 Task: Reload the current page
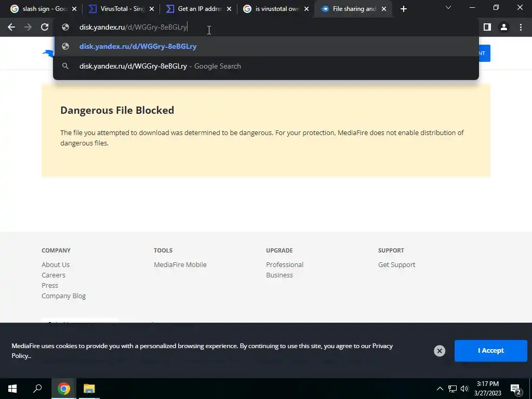(45, 27)
